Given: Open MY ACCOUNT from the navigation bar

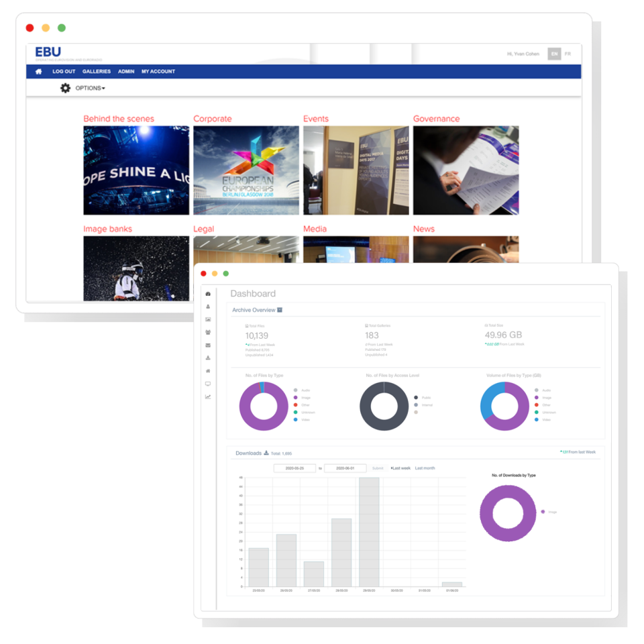Looking at the screenshot, I should point(158,71).
